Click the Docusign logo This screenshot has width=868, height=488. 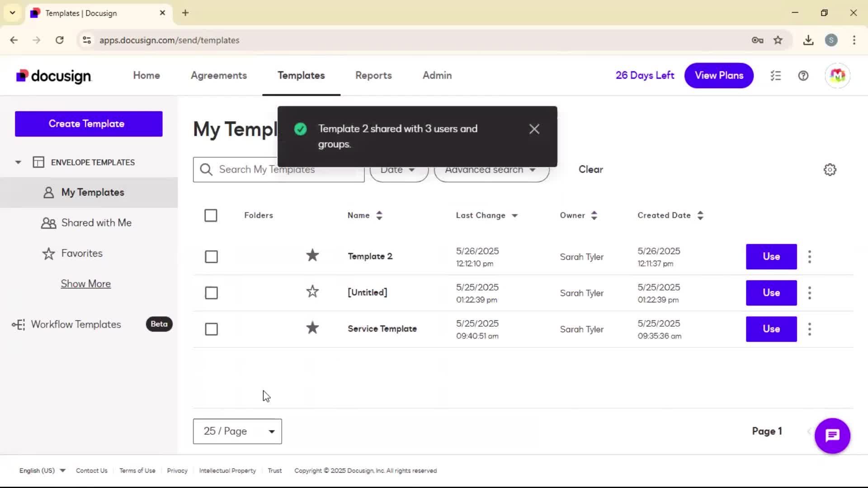pyautogui.click(x=54, y=76)
